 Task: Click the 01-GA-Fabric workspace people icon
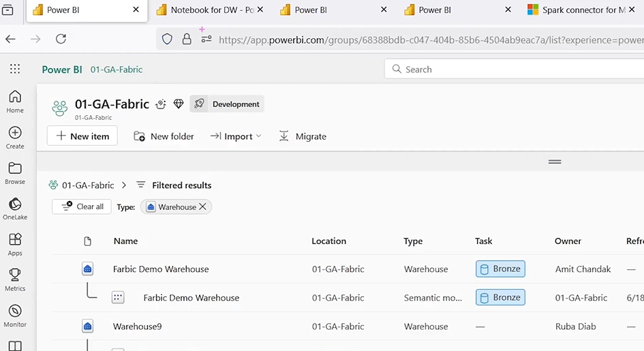59,108
